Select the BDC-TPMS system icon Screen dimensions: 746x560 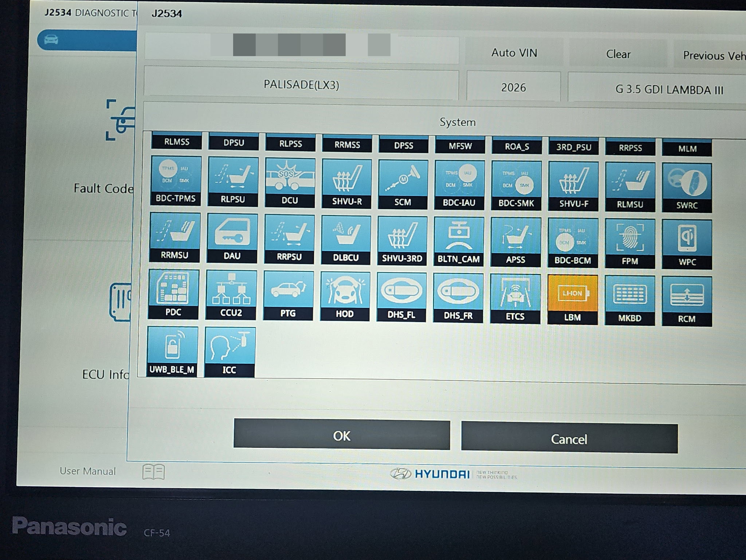coord(176,181)
